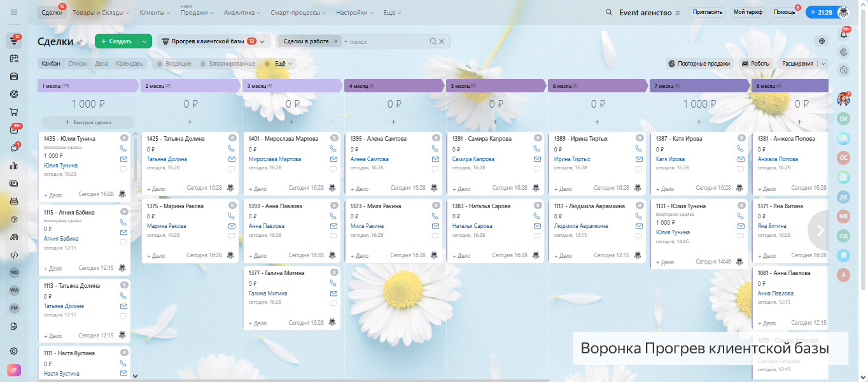Viewport: 868px width, 382px height.
Task: Open the Календарь view tab
Action: [129, 64]
